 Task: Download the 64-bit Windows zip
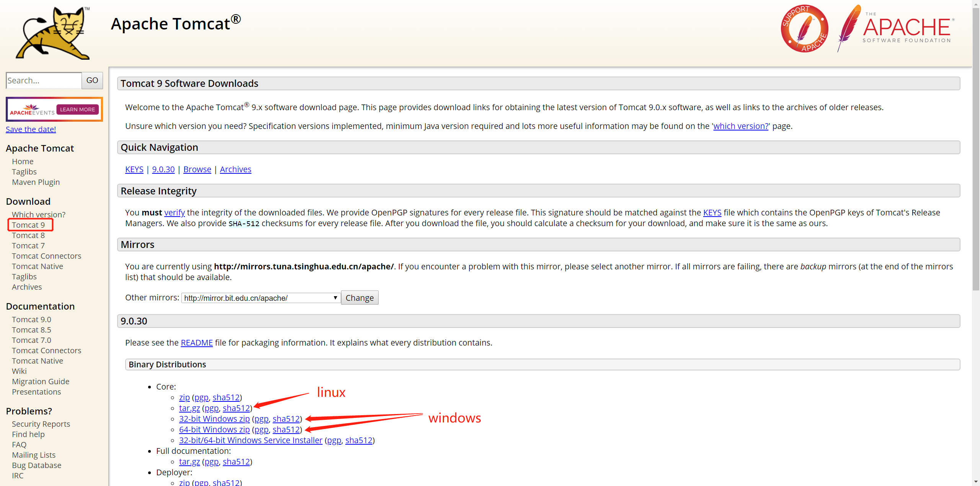click(x=214, y=430)
